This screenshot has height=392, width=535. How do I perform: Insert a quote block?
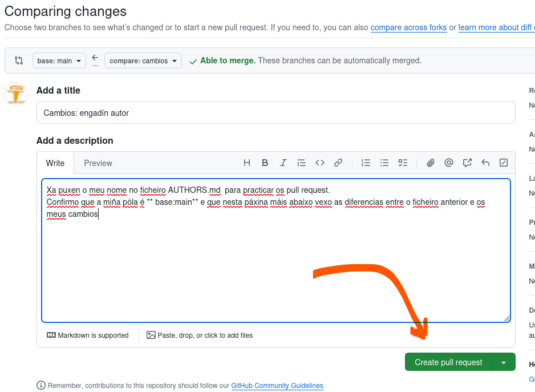[302, 163]
